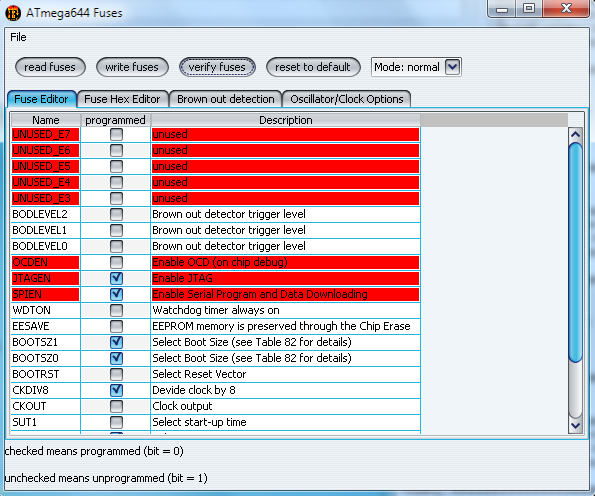
Task: Uncheck the SPIEN fuse checkbox
Action: (x=116, y=294)
